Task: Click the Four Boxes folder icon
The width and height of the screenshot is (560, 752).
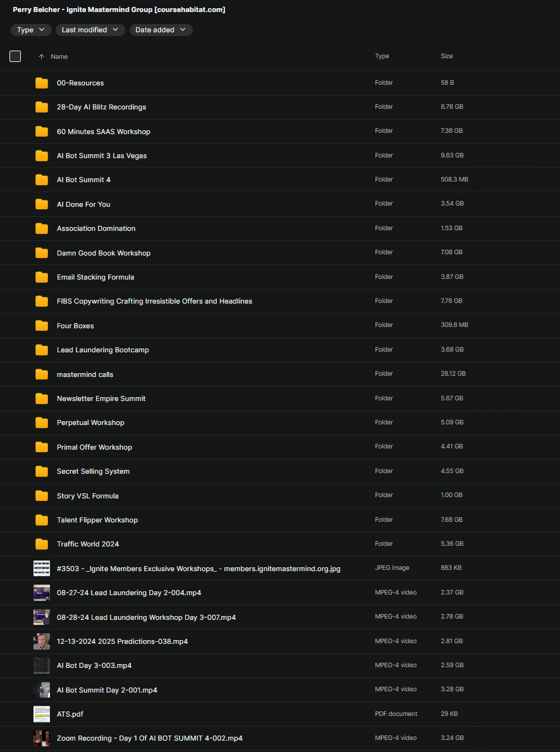Action: point(42,326)
